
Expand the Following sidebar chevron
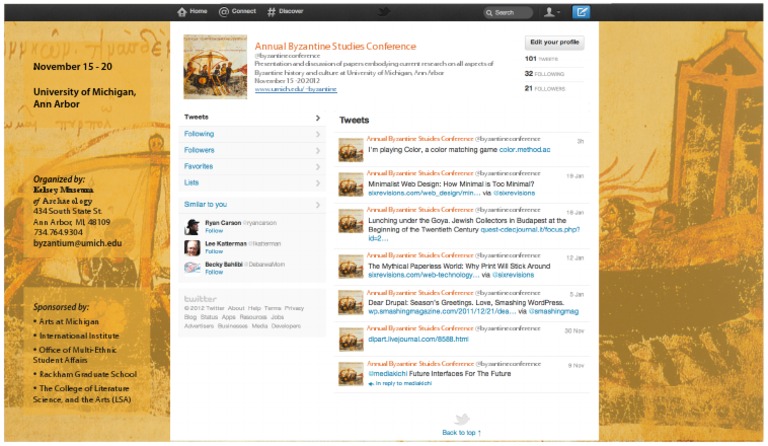(318, 134)
